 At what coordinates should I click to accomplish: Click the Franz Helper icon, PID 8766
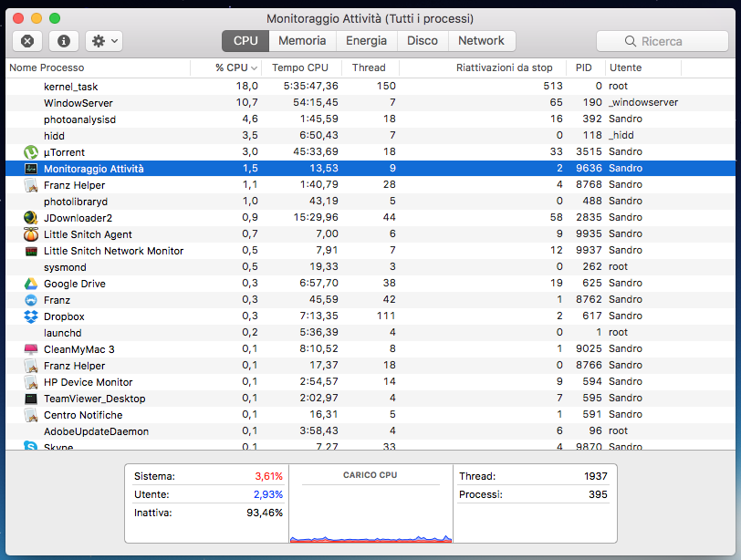(31, 366)
